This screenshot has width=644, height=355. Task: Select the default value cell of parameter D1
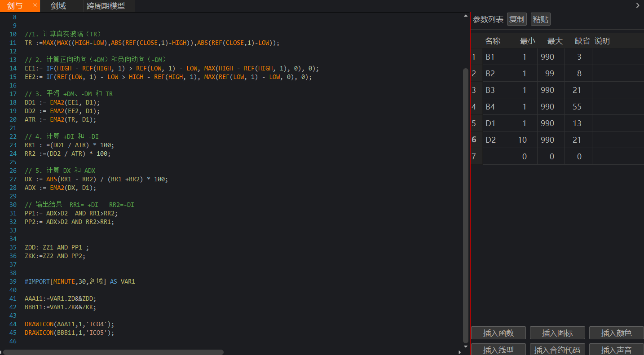[578, 123]
